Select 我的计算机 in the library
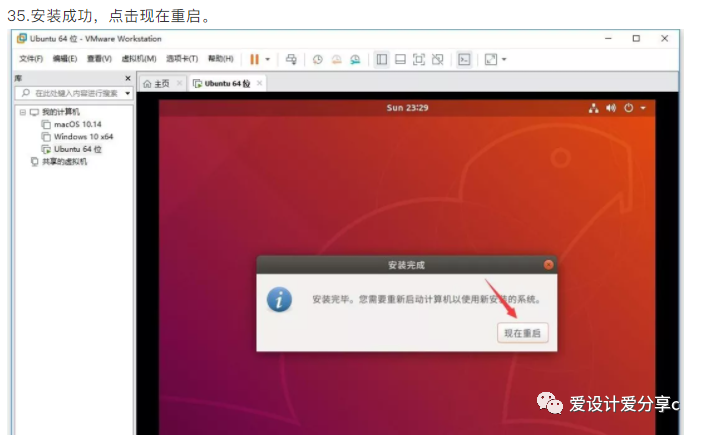The image size is (703, 435). pos(61,112)
